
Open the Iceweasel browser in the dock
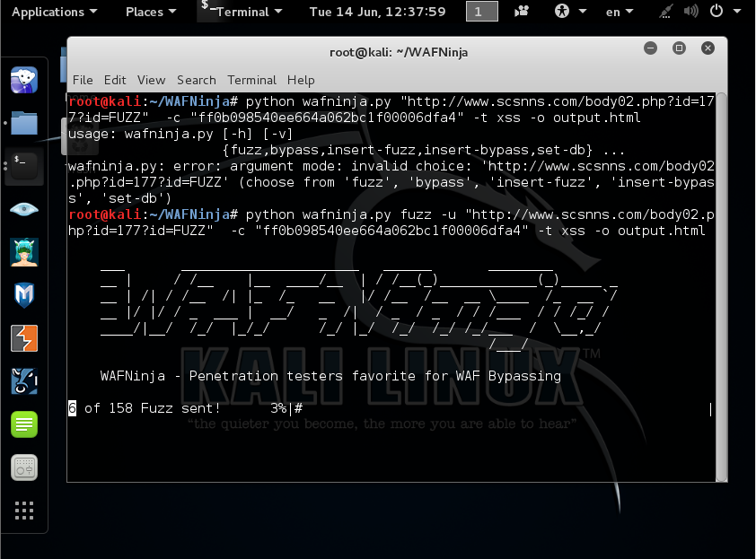coord(24,80)
